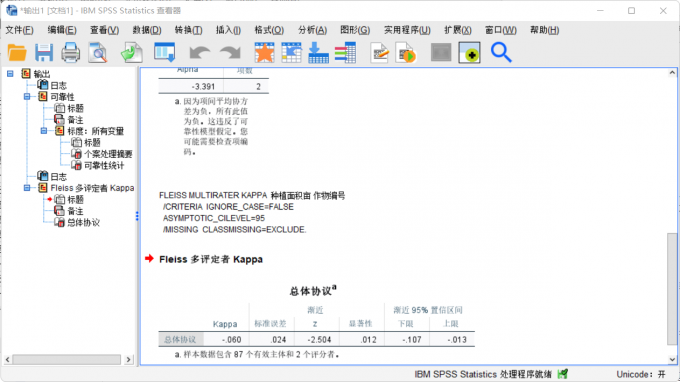Collapse the Fleiss 多评定者 Kappa node

(x=27, y=188)
